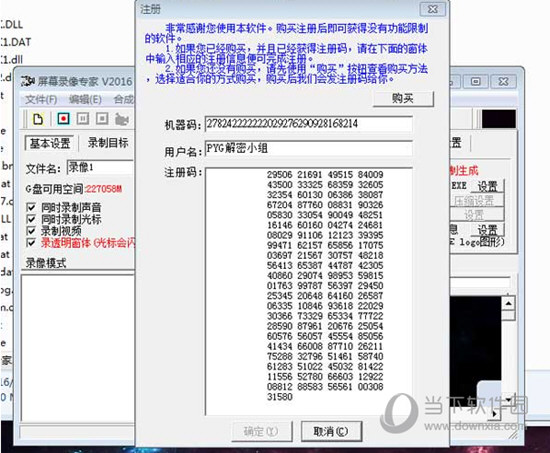Open the 编辑(E) menu
The width and height of the screenshot is (550, 453).
pyautogui.click(x=85, y=100)
